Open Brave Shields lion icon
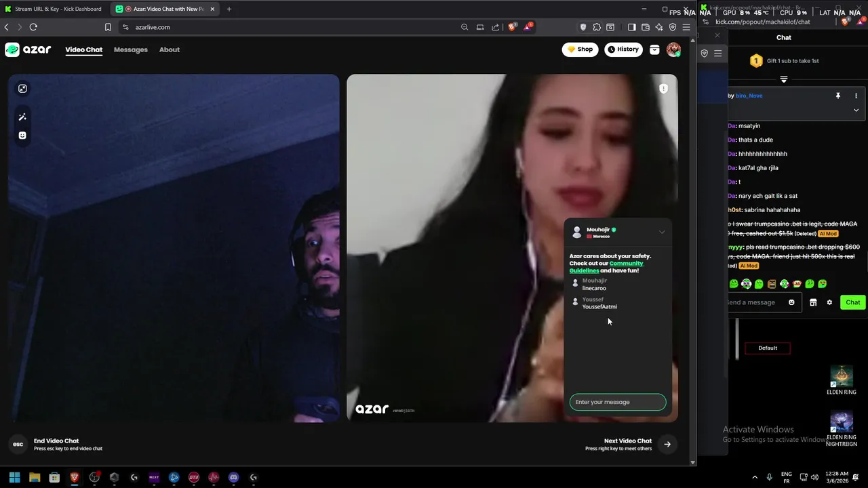Screen dimensions: 868x488 512,27
